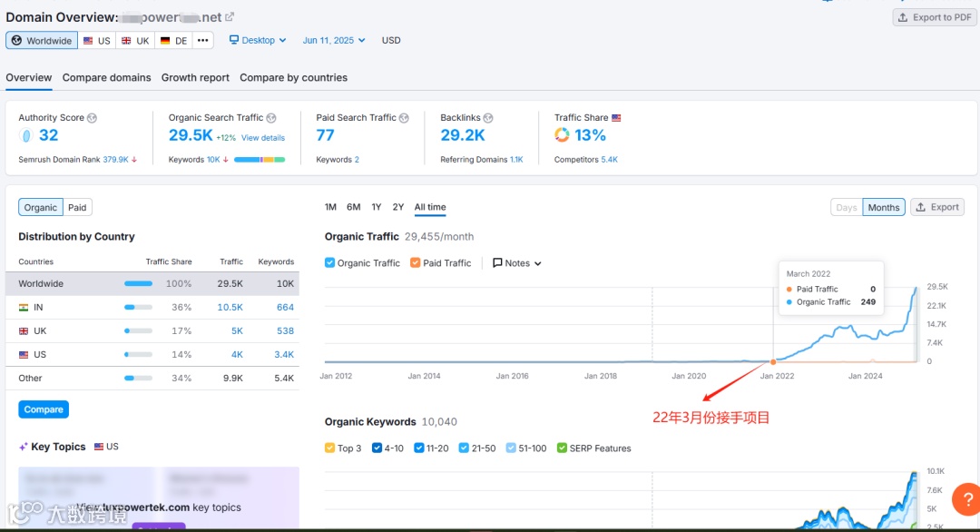
Task: Switch chart granularity to Days
Action: pyautogui.click(x=847, y=208)
